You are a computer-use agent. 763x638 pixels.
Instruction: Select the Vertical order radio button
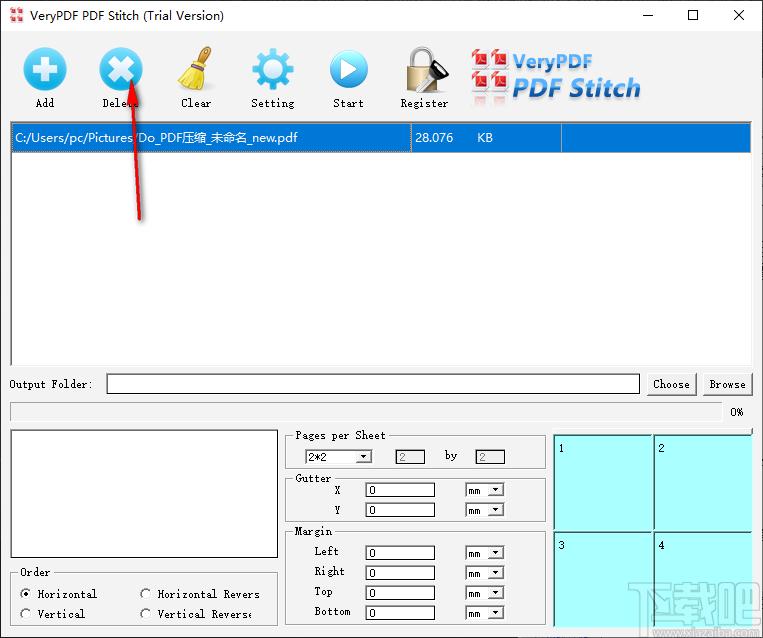pos(25,613)
